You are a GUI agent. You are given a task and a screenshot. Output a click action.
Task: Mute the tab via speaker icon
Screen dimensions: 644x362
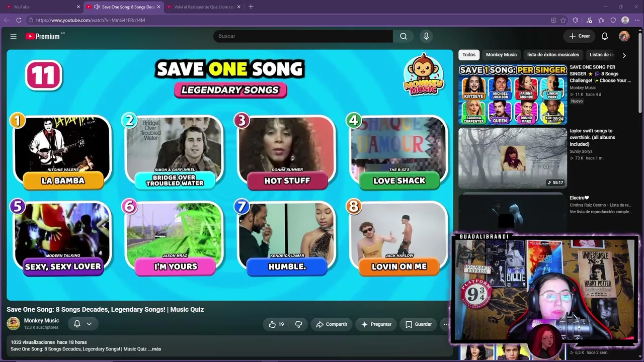[97, 7]
